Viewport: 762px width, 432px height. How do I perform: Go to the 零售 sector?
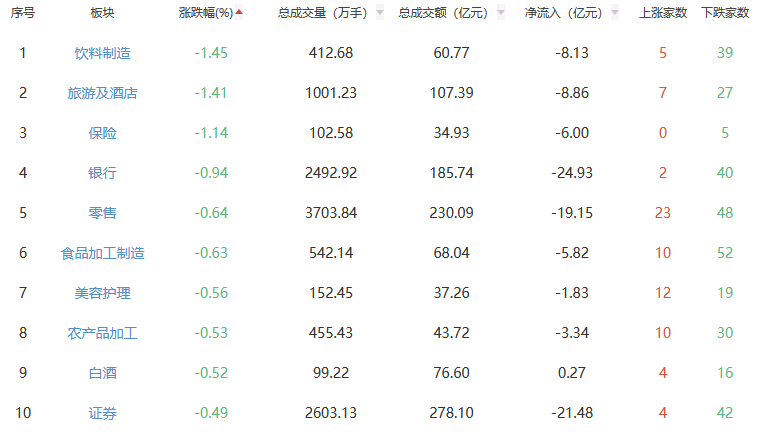[x=102, y=212]
